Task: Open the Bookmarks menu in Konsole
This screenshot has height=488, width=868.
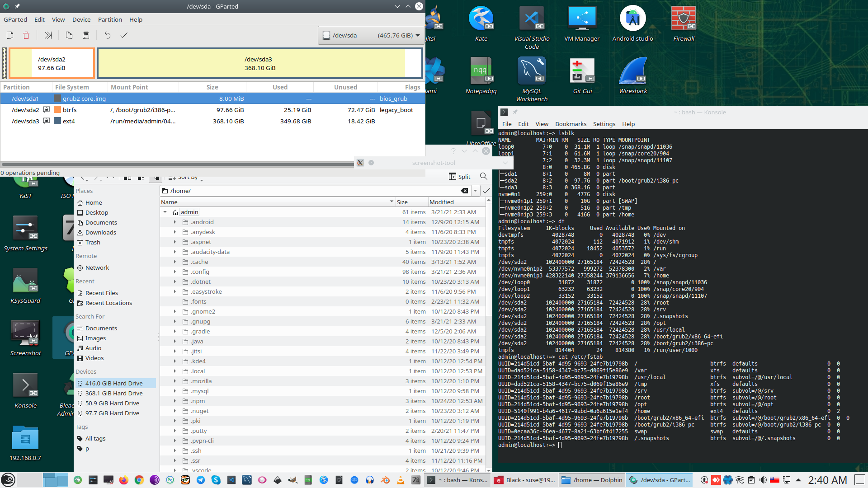Action: [x=571, y=124]
